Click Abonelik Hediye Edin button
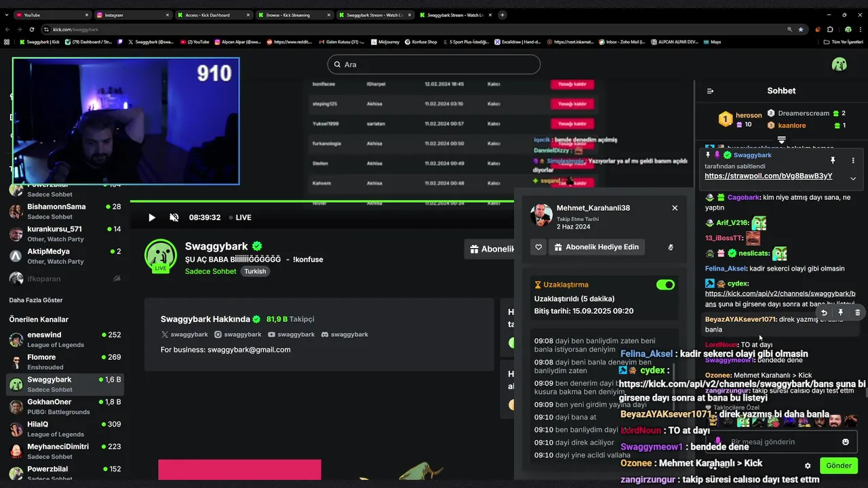The height and width of the screenshot is (488, 868). [597, 247]
